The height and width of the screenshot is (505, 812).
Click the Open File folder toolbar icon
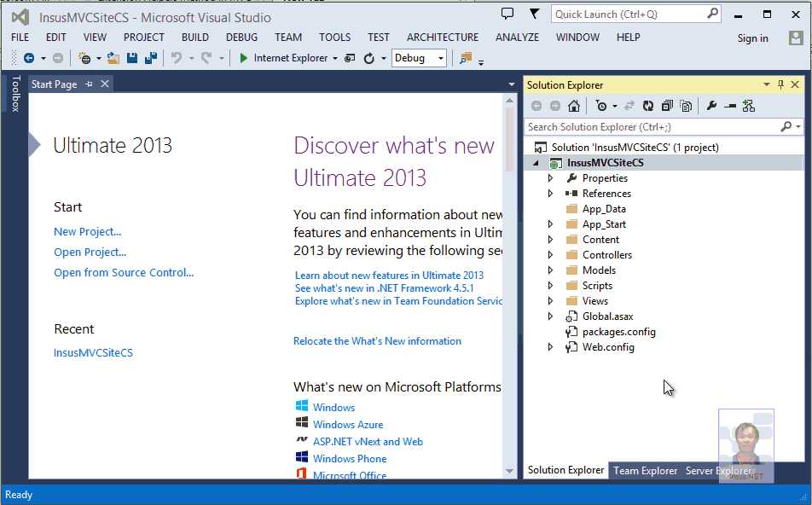pyautogui.click(x=113, y=58)
